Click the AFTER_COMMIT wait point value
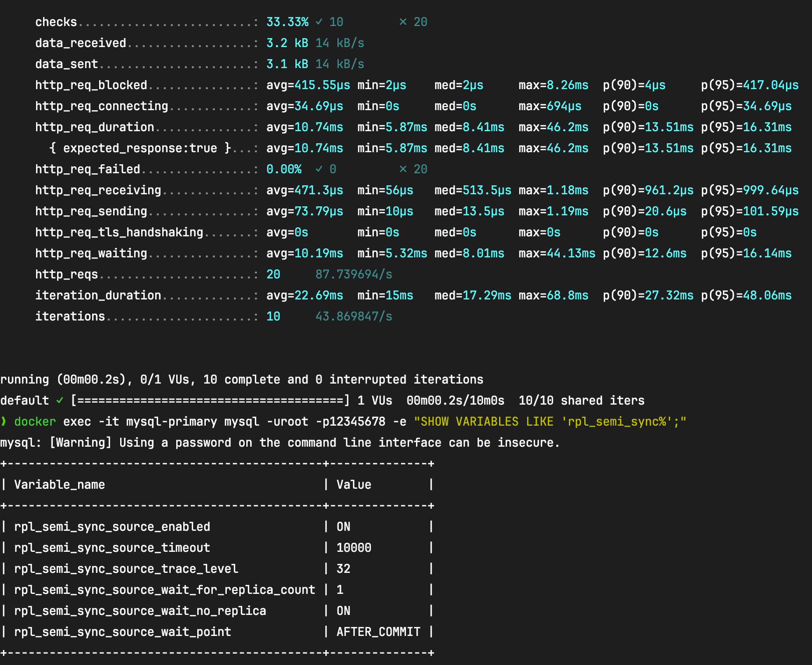812x665 pixels. [378, 631]
